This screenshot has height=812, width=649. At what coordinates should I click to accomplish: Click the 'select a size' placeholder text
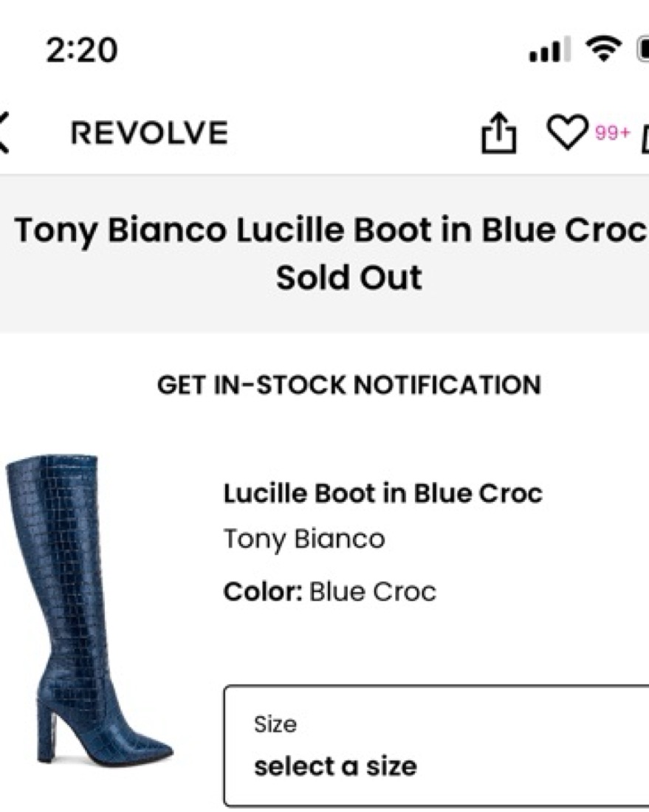[335, 766]
